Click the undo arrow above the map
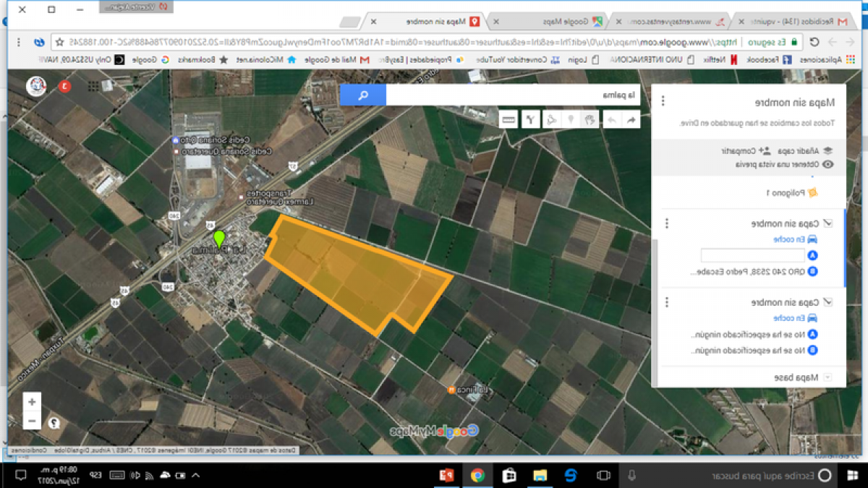868x488 pixels. tap(611, 119)
